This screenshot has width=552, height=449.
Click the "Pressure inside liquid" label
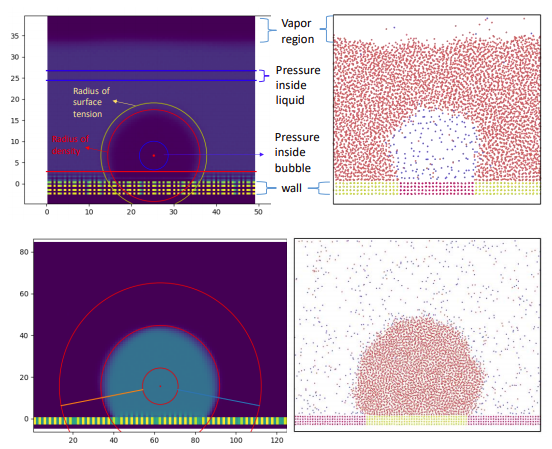coord(298,85)
